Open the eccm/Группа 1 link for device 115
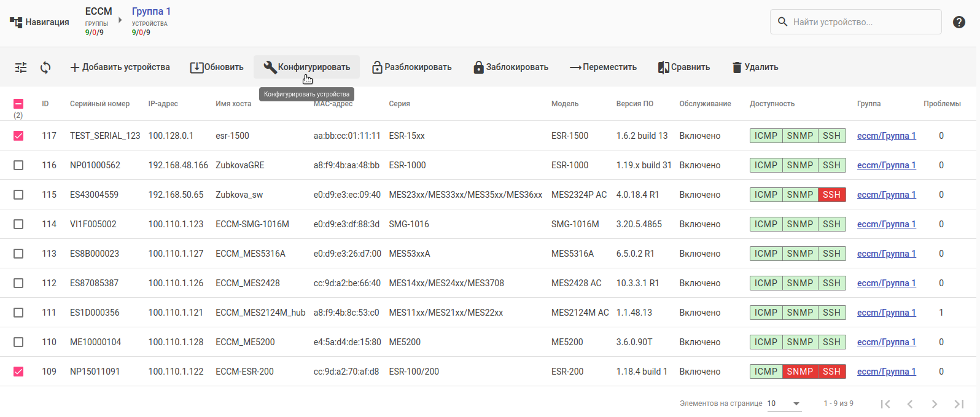The width and height of the screenshot is (980, 417). point(886,195)
